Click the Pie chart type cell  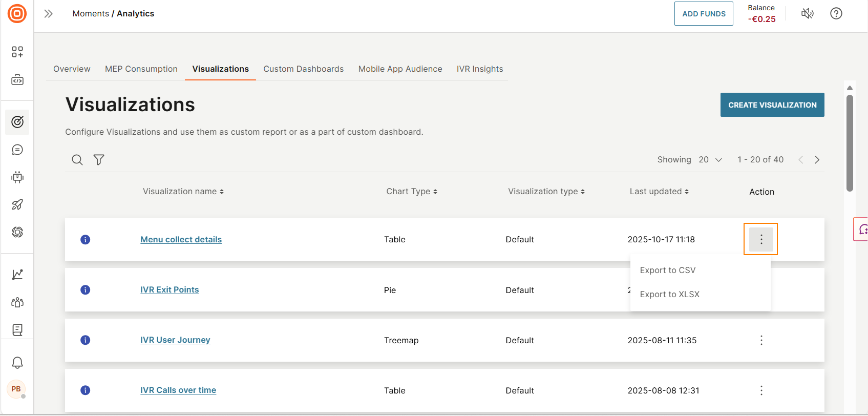tap(390, 290)
